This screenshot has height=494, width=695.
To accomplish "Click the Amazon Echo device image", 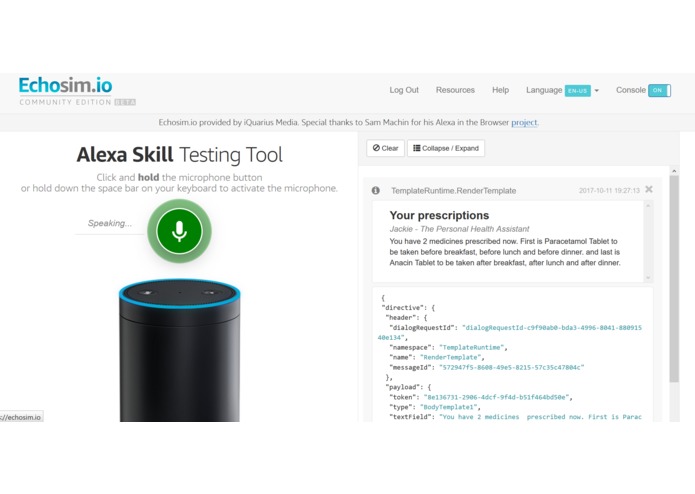I will click(180, 350).
